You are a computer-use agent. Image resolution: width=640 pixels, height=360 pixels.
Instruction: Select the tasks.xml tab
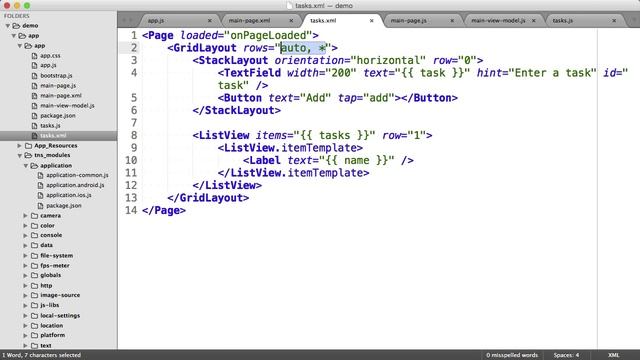pyautogui.click(x=323, y=20)
